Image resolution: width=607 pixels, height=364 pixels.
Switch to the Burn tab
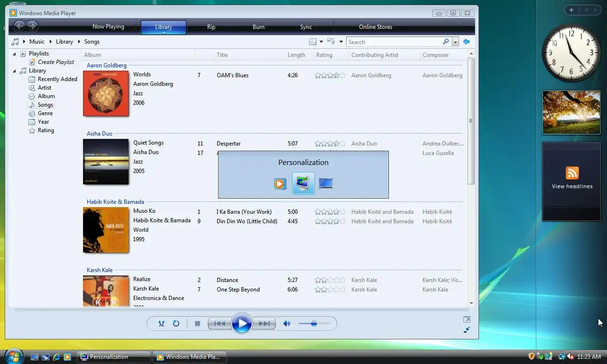258,27
